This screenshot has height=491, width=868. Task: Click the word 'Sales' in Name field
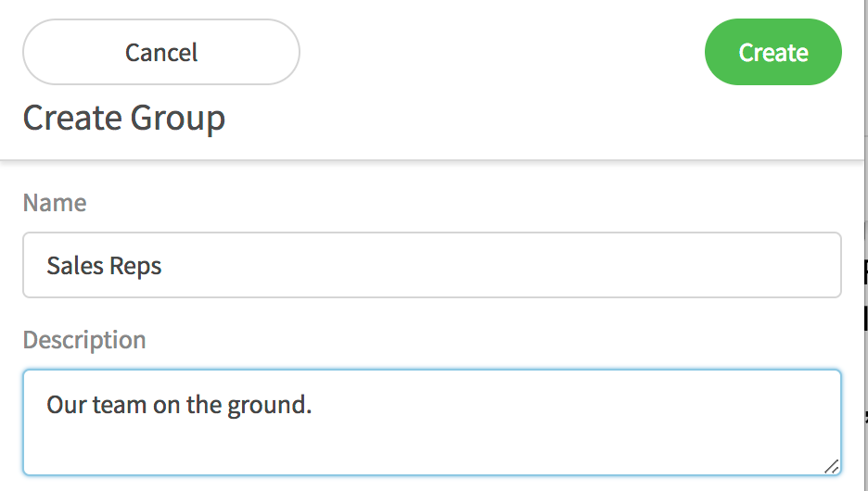75,266
